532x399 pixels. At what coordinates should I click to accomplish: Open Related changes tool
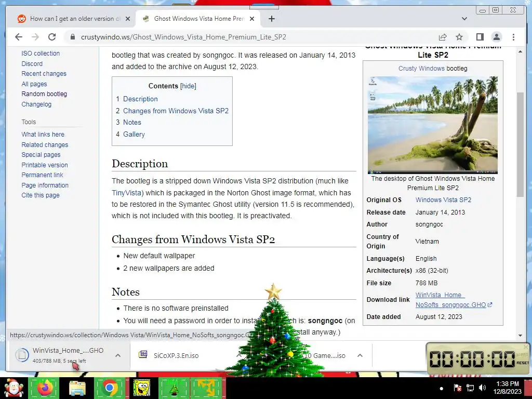click(x=45, y=144)
